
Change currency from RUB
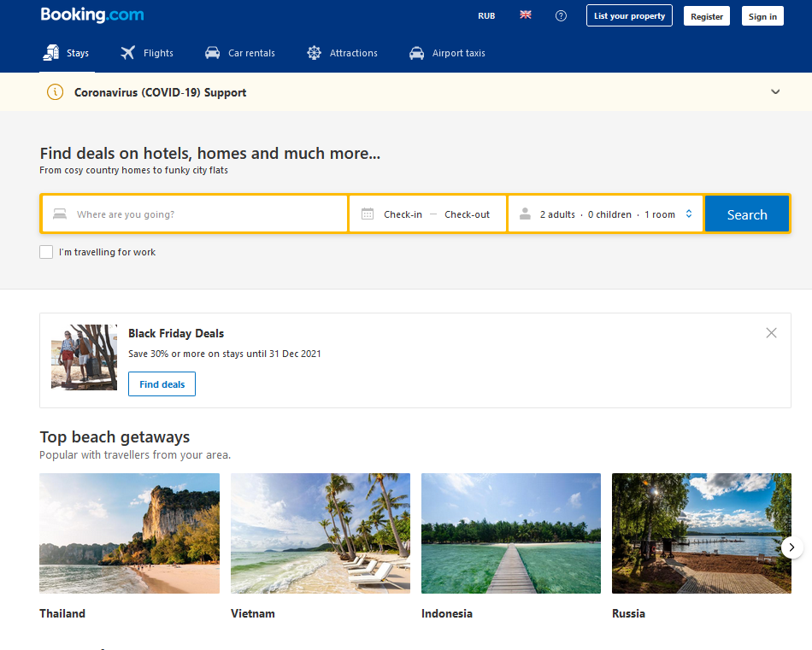tap(486, 16)
